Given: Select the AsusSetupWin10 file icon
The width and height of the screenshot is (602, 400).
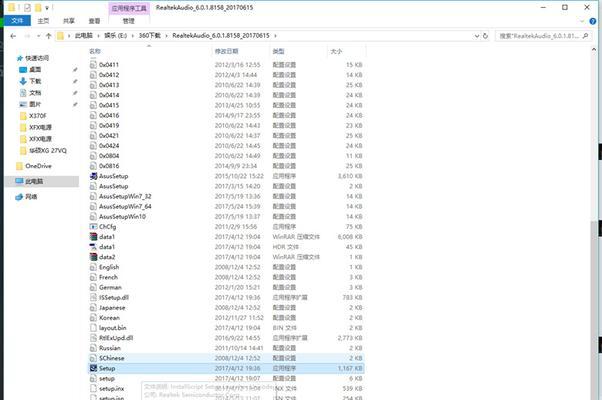Looking at the screenshot, I should [93, 217].
